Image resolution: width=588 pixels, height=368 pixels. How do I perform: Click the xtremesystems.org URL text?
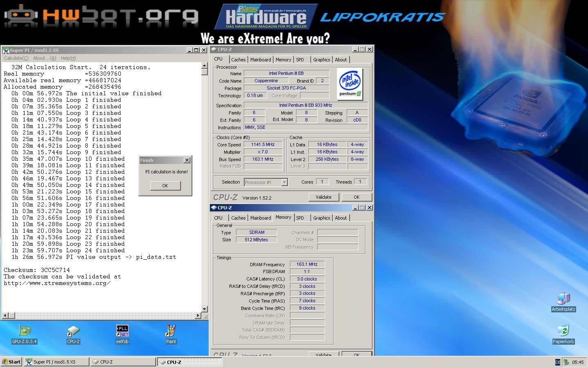click(x=57, y=283)
